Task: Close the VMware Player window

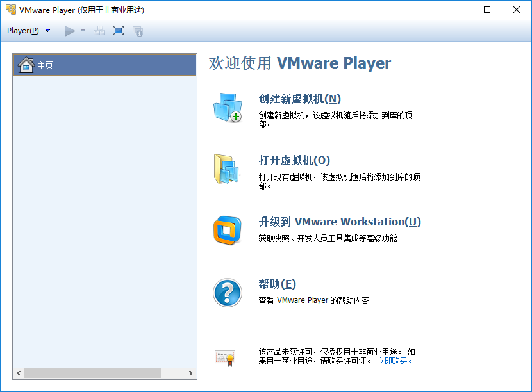Action: 517,10
